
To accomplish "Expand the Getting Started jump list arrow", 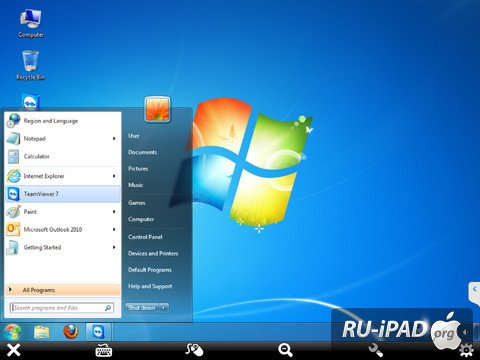I will (114, 247).
